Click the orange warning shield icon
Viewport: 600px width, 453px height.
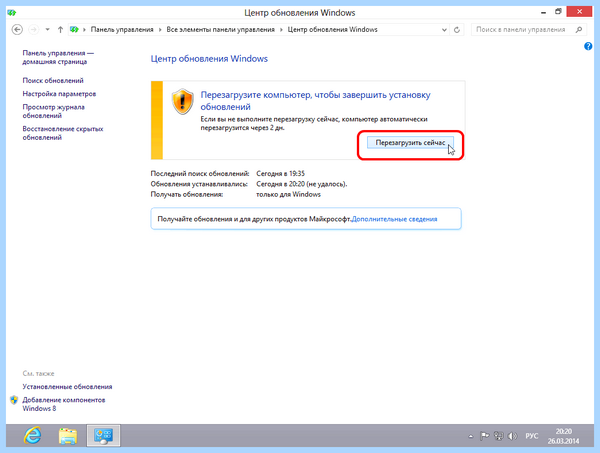(183, 101)
